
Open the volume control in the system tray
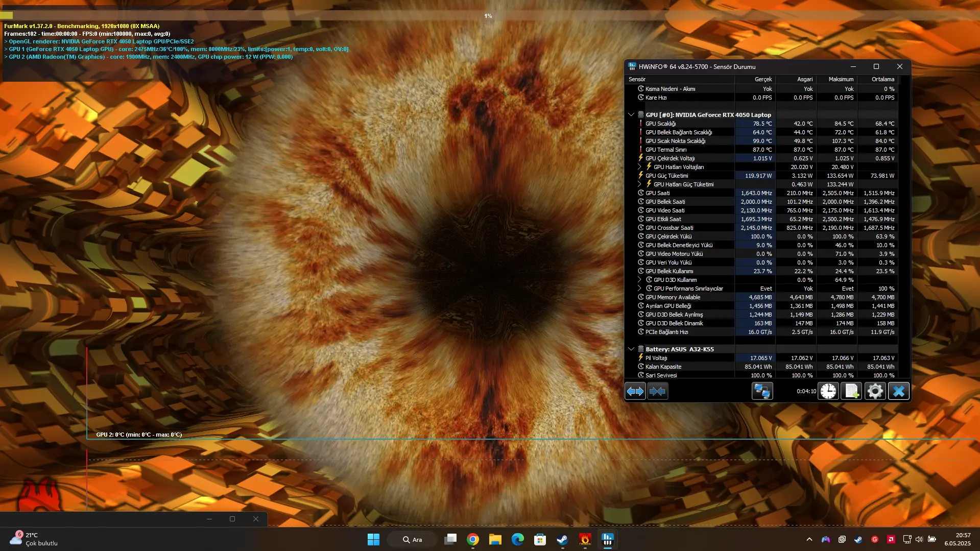pos(919,539)
